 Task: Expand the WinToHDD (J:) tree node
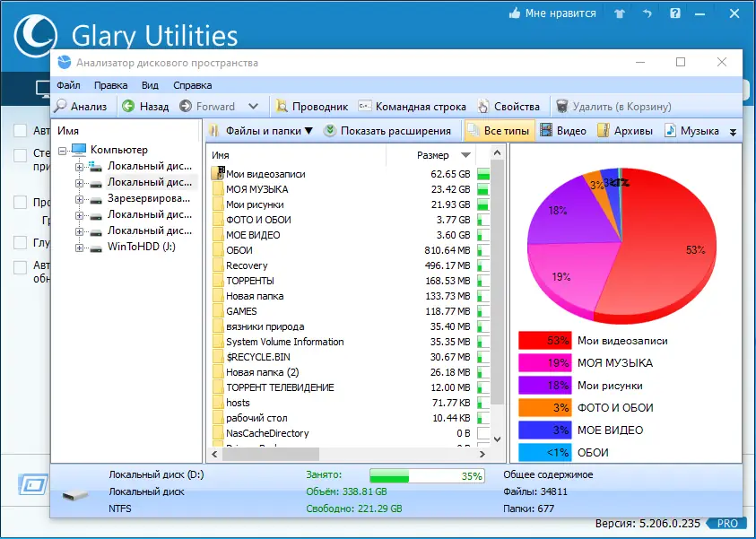click(x=79, y=248)
